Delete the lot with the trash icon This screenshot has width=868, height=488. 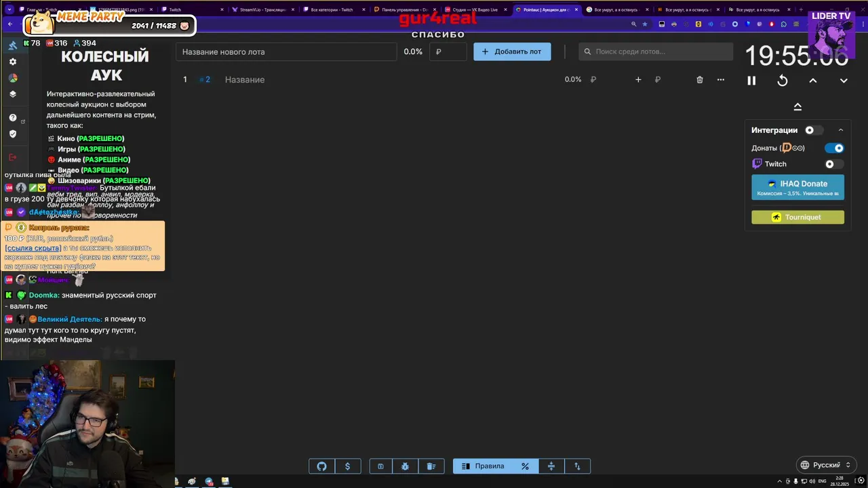(700, 79)
